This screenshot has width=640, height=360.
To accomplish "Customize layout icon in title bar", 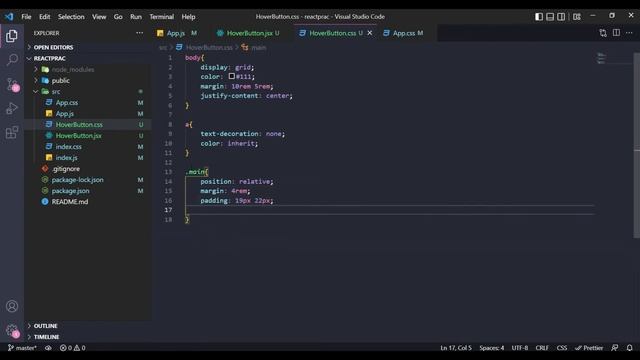I will 577,17.
